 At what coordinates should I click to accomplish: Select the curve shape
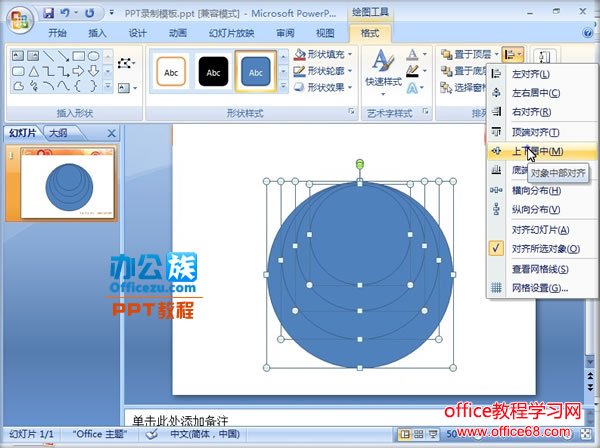coord(63,86)
